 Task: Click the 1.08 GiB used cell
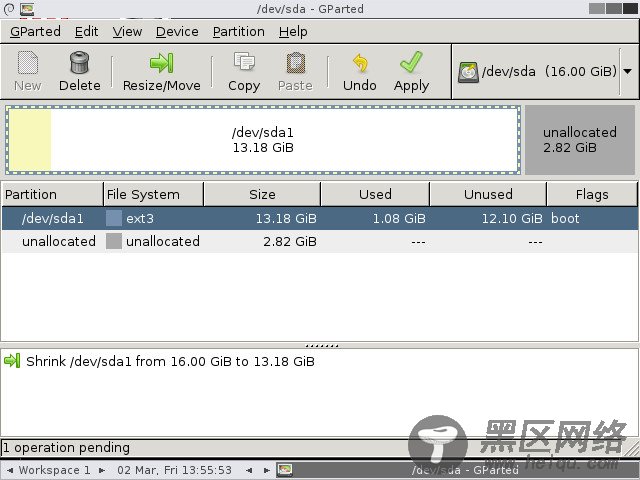point(399,218)
